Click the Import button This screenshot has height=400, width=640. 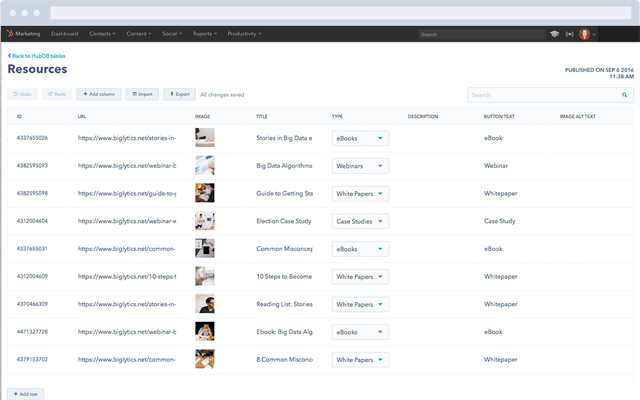pos(142,94)
